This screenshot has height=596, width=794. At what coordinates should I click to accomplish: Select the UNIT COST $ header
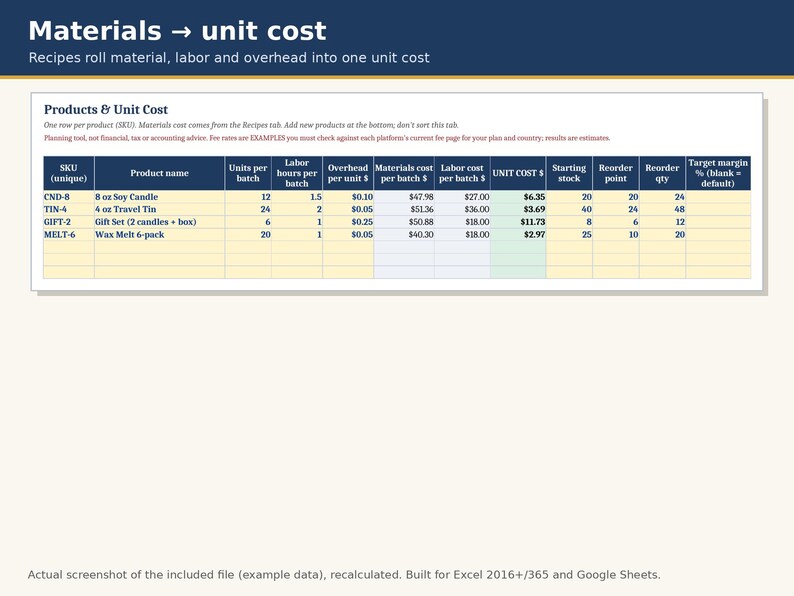pos(518,173)
